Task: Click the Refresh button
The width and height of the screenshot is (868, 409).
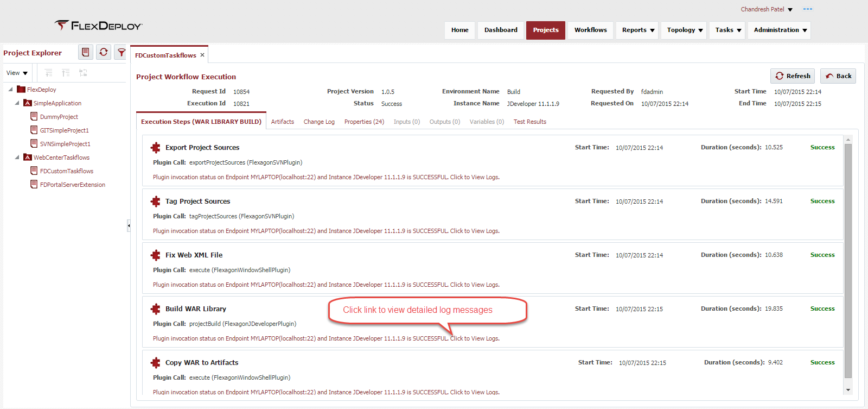Action: coord(793,76)
